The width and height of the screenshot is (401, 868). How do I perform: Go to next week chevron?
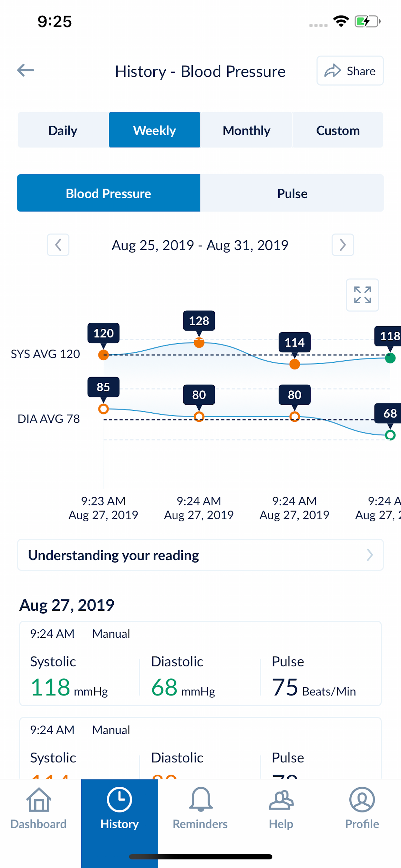tap(343, 245)
